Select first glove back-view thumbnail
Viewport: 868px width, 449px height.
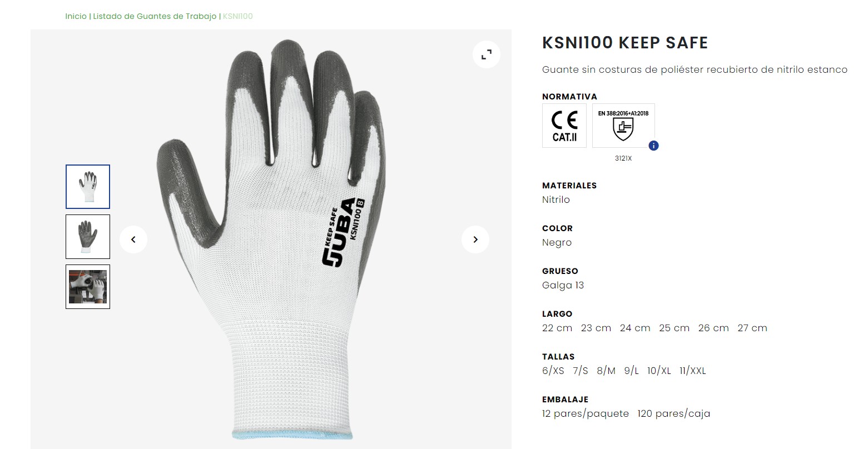pyautogui.click(x=88, y=187)
